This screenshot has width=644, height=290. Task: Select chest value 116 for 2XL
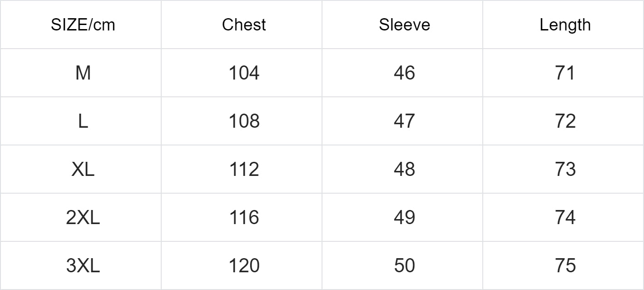pyautogui.click(x=244, y=218)
